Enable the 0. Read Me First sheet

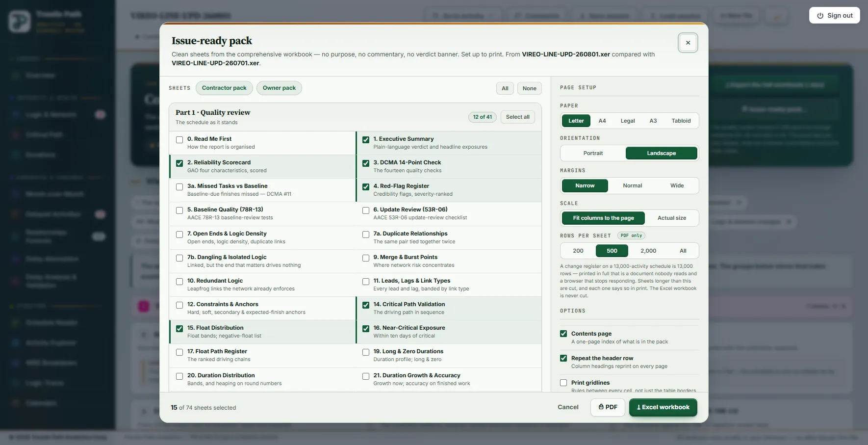tap(179, 140)
